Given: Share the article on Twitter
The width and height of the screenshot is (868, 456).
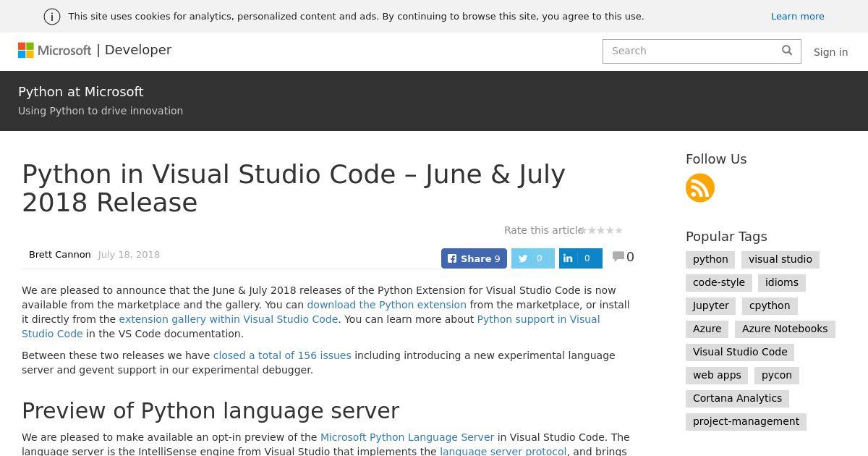Looking at the screenshot, I should point(532,258).
